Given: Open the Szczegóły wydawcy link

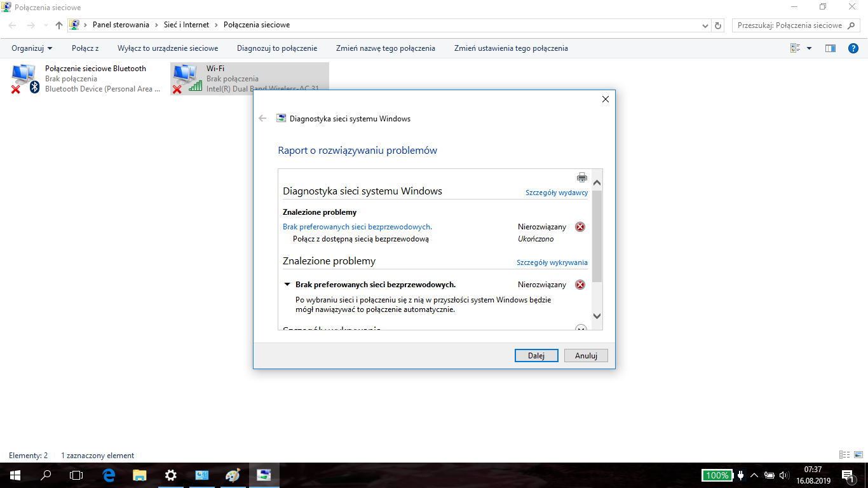Looking at the screenshot, I should (x=557, y=193).
